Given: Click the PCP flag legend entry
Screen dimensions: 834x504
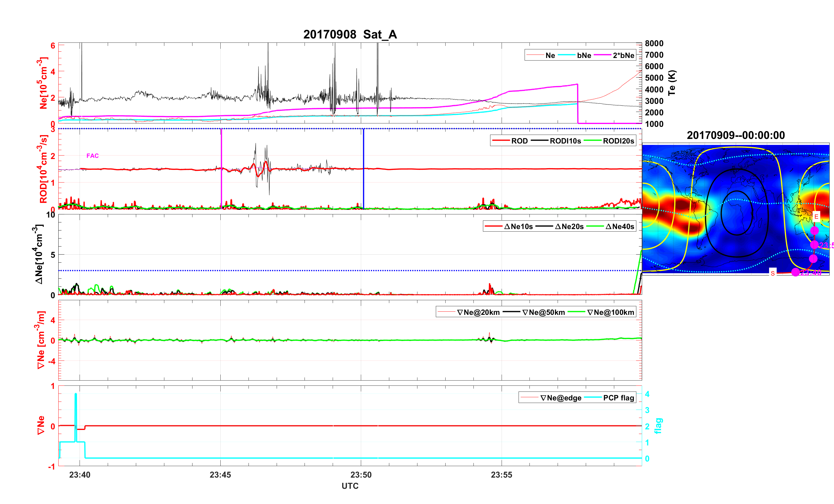Looking at the screenshot, I should click(x=619, y=398).
